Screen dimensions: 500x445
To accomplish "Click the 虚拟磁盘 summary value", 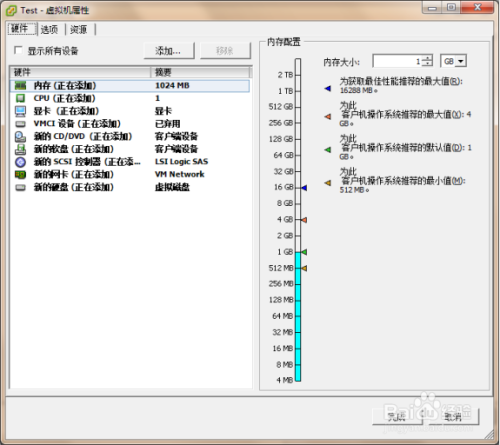I will [172, 187].
